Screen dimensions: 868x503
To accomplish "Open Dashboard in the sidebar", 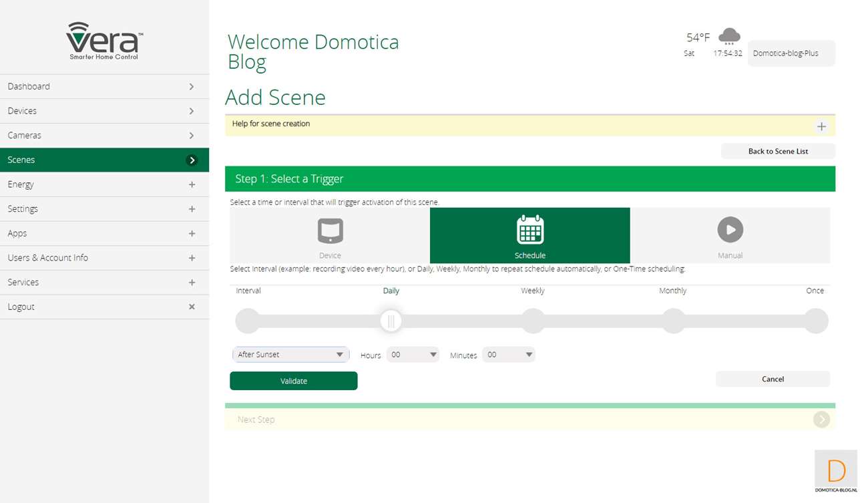I will 104,86.
